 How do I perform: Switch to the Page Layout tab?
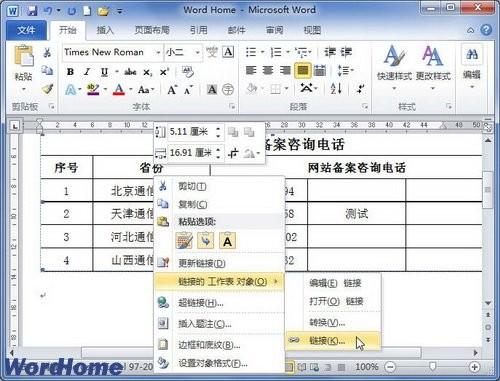(152, 30)
